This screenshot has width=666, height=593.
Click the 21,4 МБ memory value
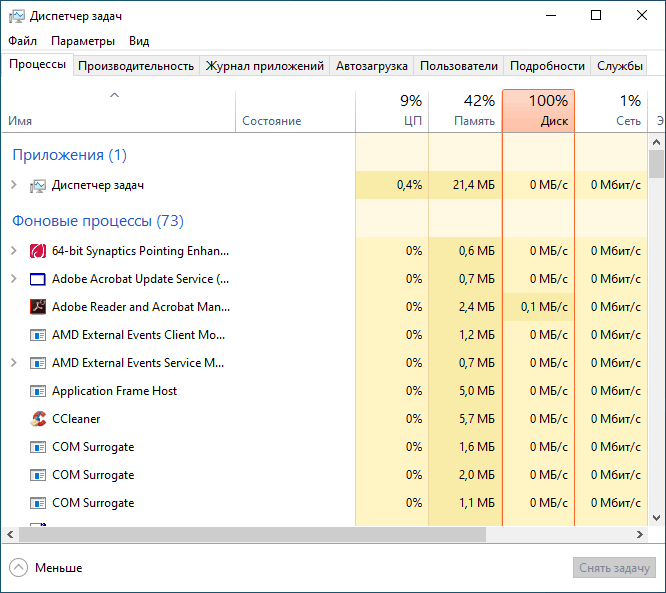[x=474, y=185]
